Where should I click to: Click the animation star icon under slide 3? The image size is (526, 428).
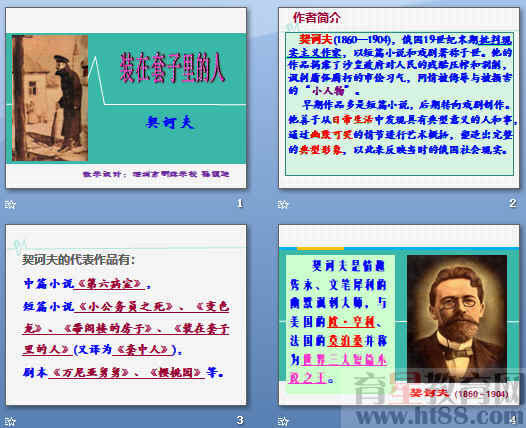[10, 421]
